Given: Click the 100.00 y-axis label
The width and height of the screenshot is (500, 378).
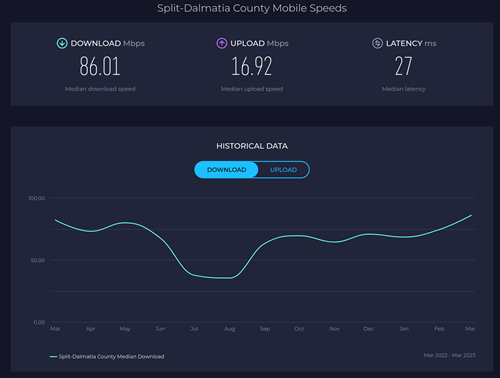Looking at the screenshot, I should [x=37, y=198].
